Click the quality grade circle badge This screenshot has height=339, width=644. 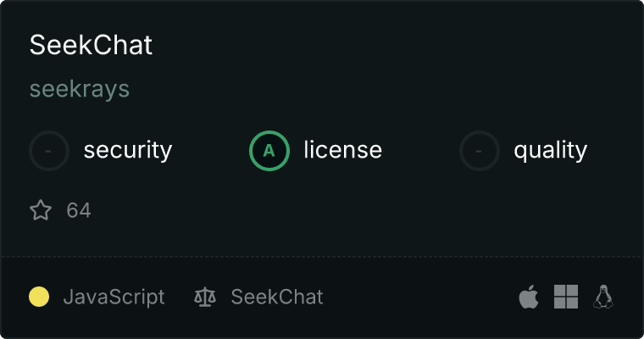(x=480, y=151)
